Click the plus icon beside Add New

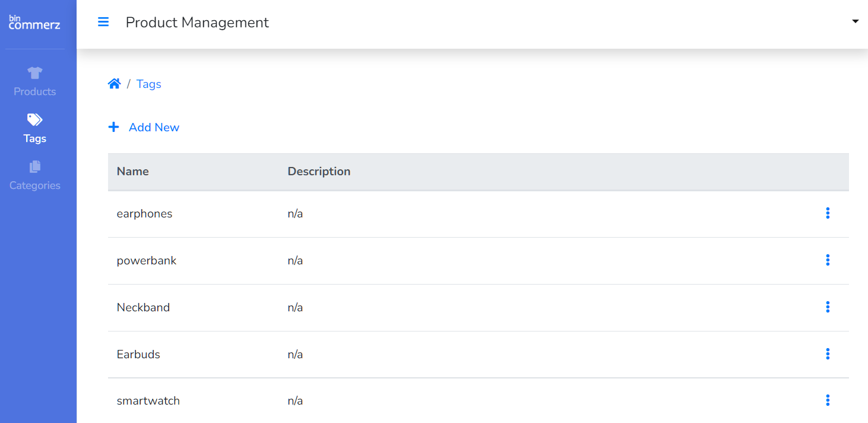tap(113, 127)
